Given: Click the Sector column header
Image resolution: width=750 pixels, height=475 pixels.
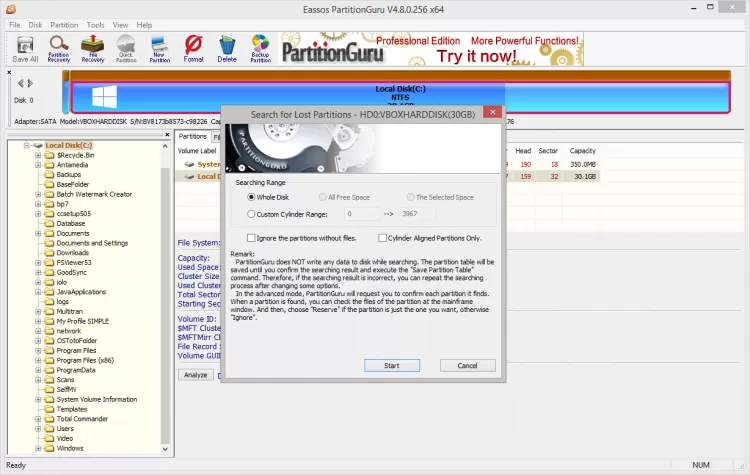Looking at the screenshot, I should tap(548, 151).
